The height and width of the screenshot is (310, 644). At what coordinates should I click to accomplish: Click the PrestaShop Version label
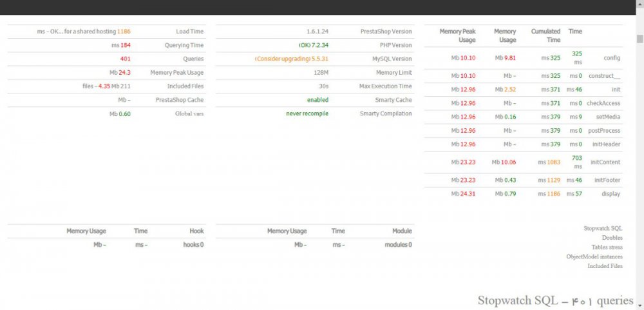pyautogui.click(x=386, y=32)
